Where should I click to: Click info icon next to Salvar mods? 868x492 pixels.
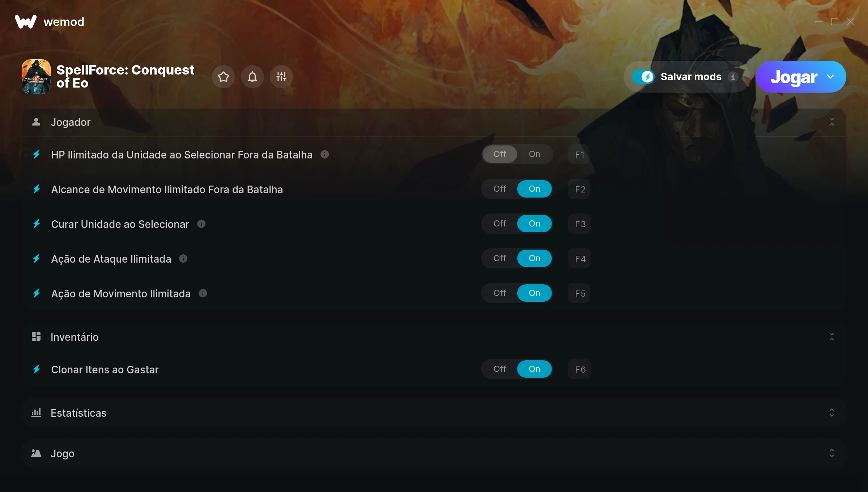[x=733, y=77]
